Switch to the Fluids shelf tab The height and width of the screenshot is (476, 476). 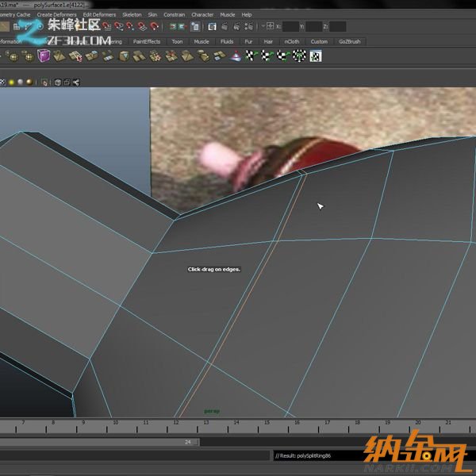(x=227, y=41)
